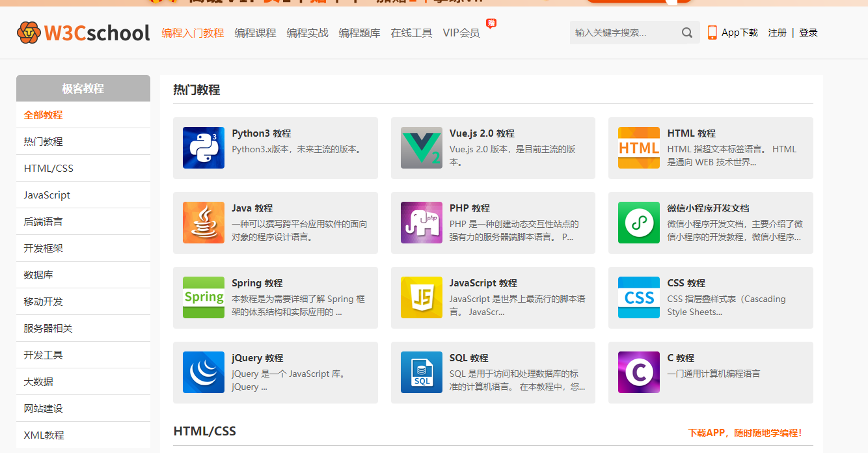Open the Java 教程 title link
Image resolution: width=868 pixels, height=453 pixels.
(x=252, y=208)
